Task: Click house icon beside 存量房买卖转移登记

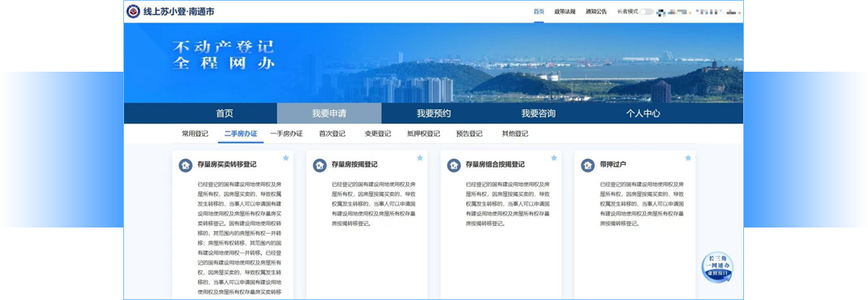Action: pos(186,165)
